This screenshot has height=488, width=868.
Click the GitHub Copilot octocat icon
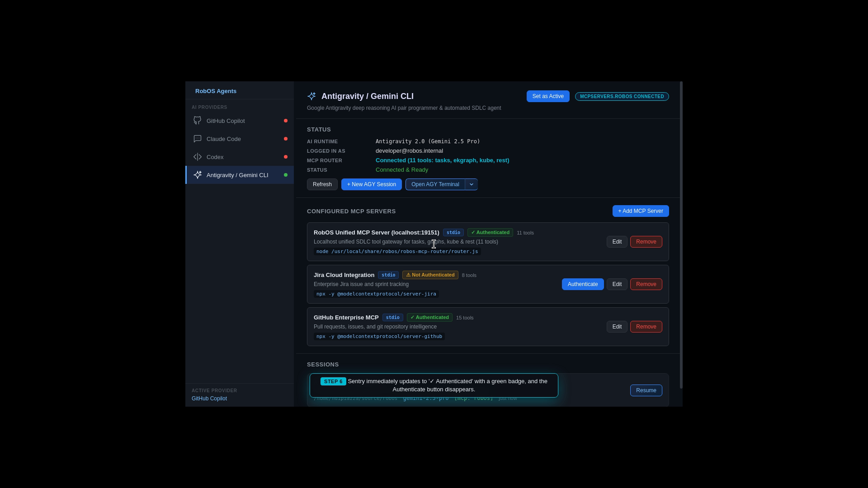coord(198,121)
